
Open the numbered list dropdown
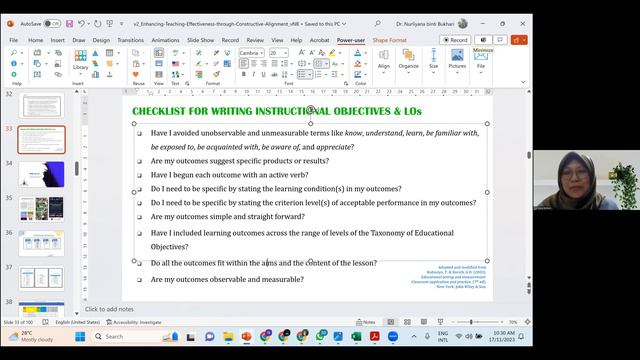coord(327,74)
